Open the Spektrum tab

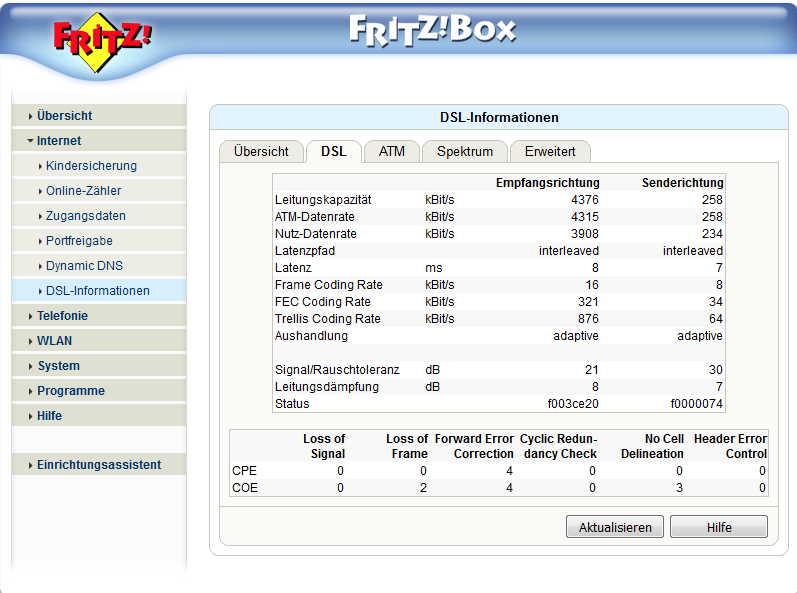click(x=465, y=151)
